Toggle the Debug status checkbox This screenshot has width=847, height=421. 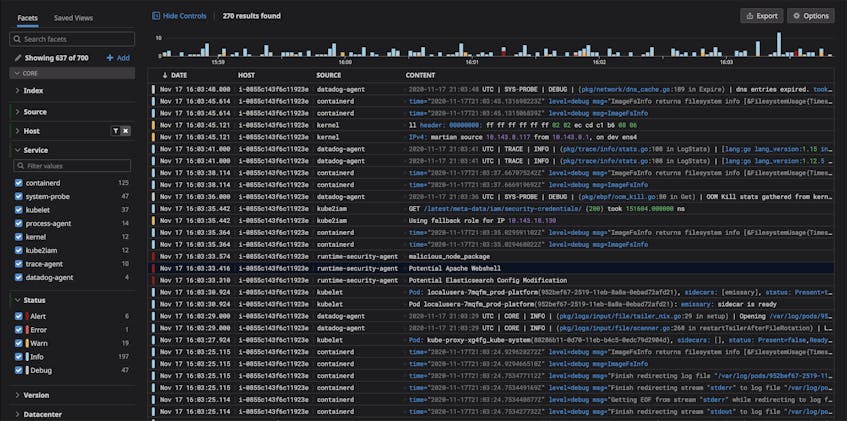pyautogui.click(x=19, y=371)
